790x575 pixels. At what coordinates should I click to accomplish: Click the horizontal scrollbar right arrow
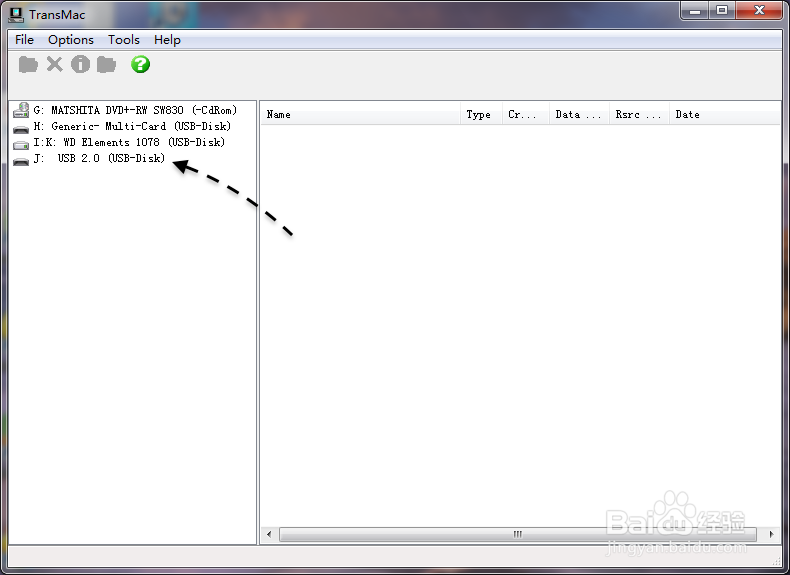771,534
